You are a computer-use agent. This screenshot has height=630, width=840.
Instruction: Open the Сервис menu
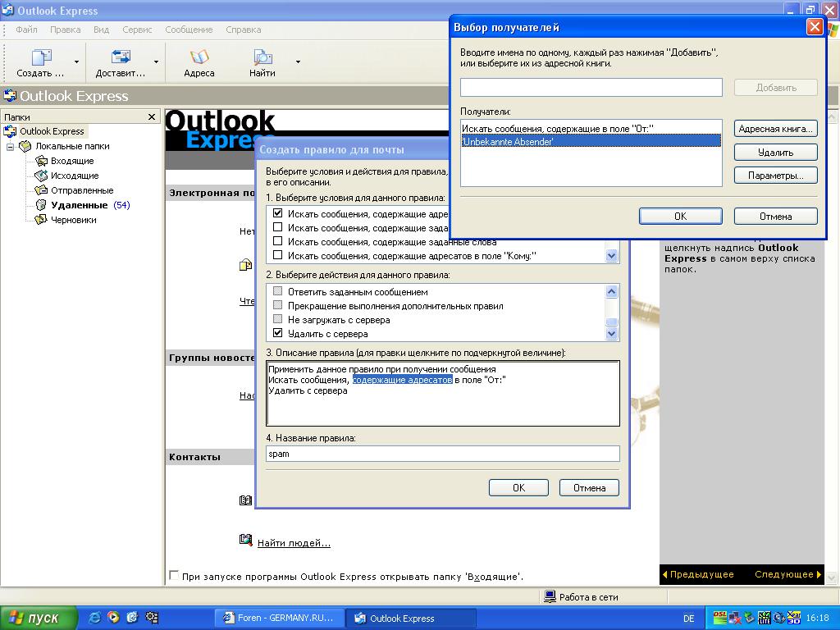[x=137, y=30]
